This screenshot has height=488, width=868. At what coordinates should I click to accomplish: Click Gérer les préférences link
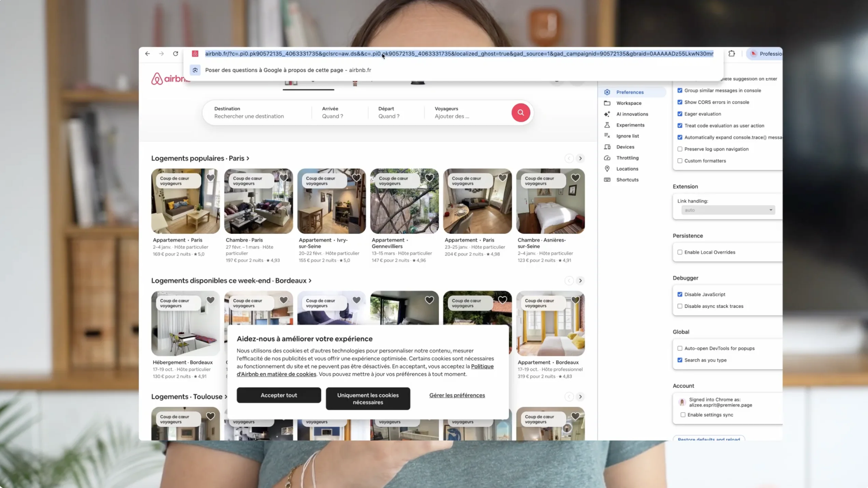click(457, 395)
